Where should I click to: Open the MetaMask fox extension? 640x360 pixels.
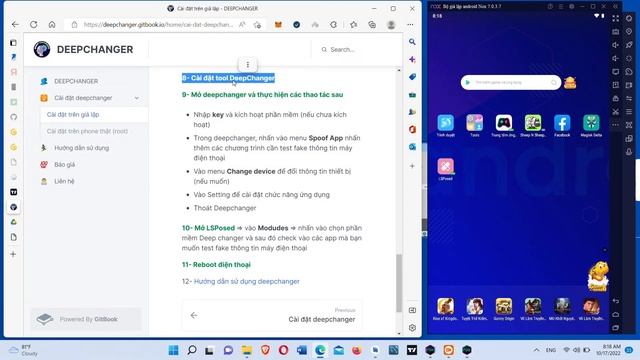[278, 24]
